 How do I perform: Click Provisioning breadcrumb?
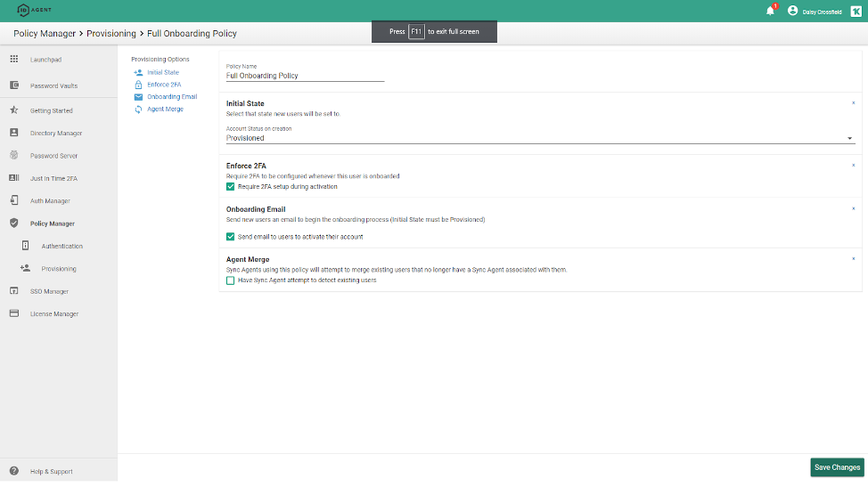point(111,33)
